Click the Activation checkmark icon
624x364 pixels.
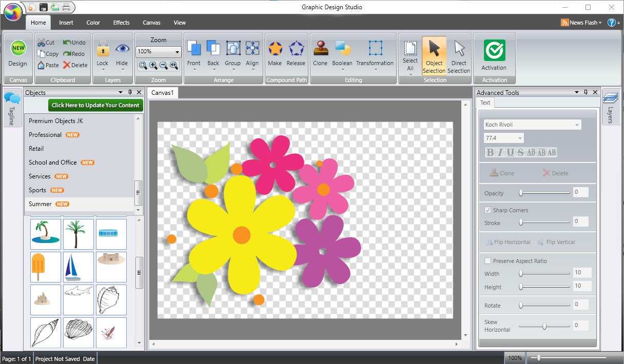(494, 50)
